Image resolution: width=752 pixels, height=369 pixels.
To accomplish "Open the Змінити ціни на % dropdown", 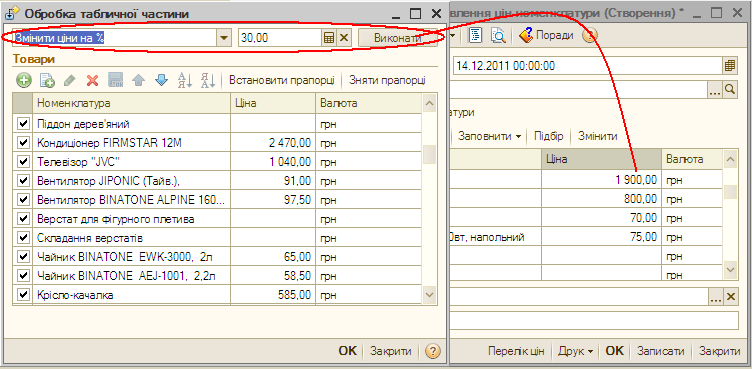I will (x=224, y=38).
